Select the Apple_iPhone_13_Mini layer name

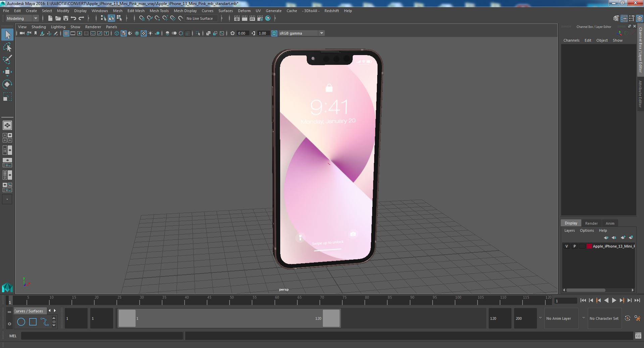(613, 246)
